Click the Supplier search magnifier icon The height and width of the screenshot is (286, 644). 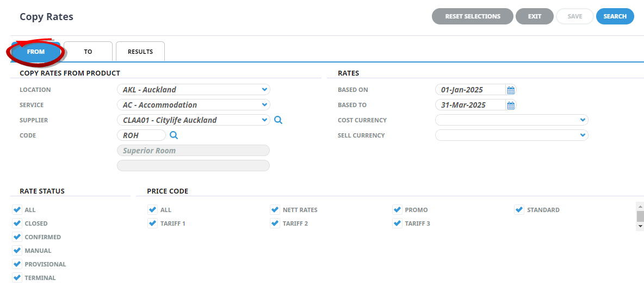tap(278, 120)
